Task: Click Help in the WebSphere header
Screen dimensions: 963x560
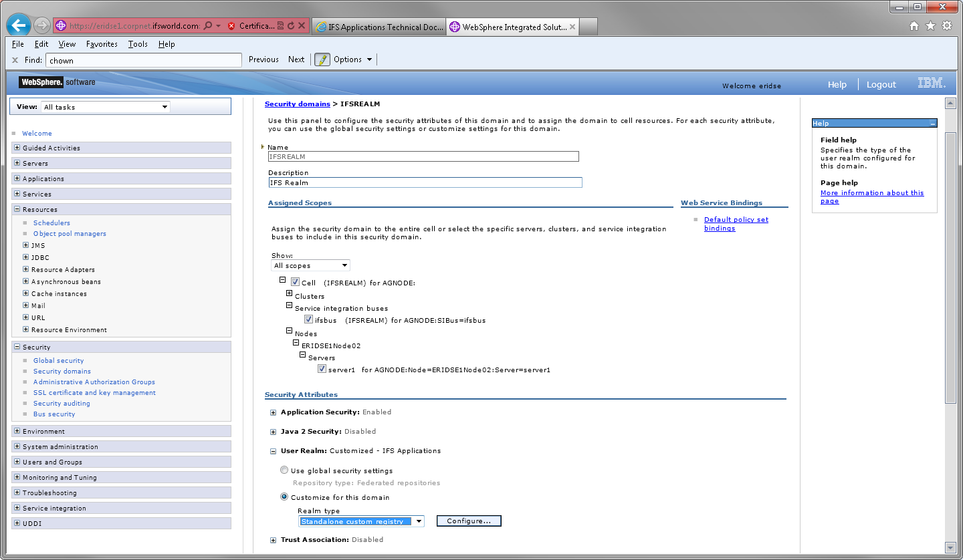Action: [837, 84]
